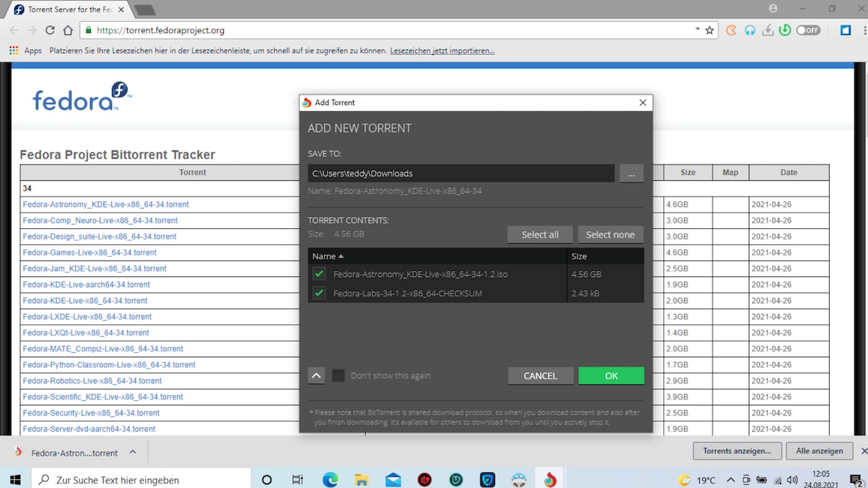Open the Fedora-Astron torrent download item menu arrow
This screenshot has height=488, width=868.
point(133,452)
